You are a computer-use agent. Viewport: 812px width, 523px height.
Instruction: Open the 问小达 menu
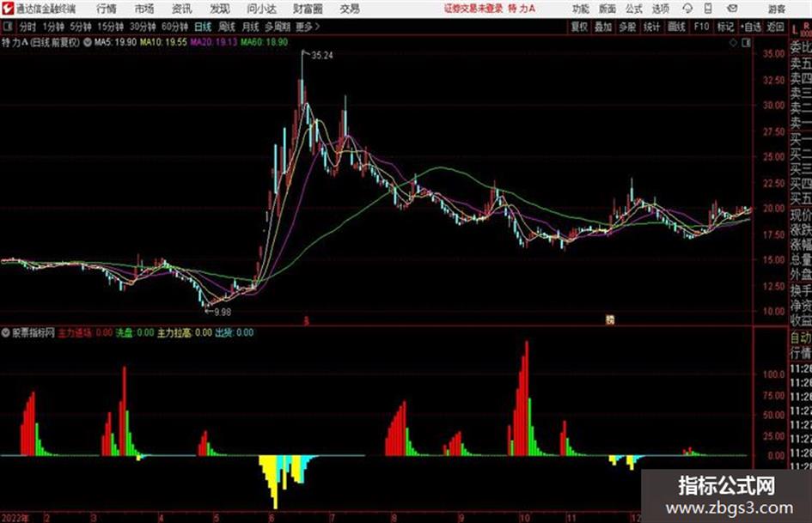point(261,9)
